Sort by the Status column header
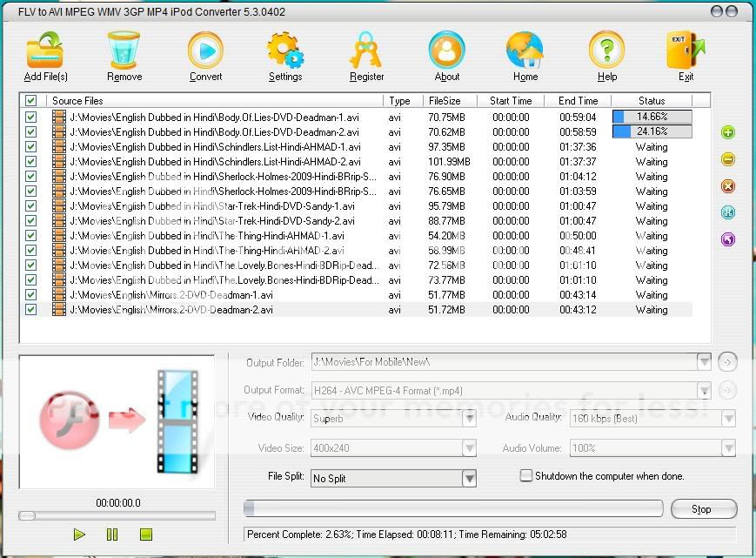Viewport: 756px width, 558px height. (x=652, y=100)
